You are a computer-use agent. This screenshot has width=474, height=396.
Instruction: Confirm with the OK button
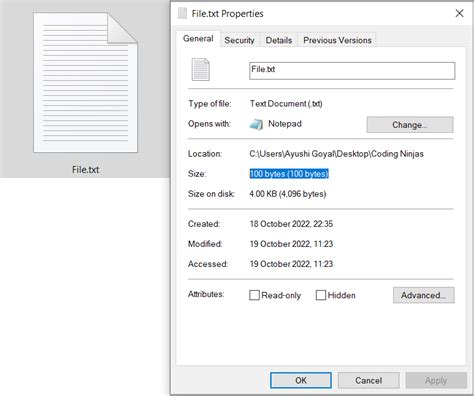coord(301,380)
